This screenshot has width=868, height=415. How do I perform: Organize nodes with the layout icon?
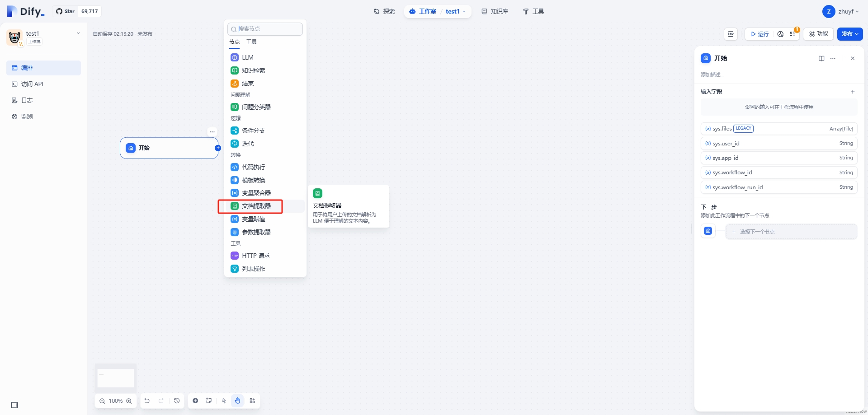point(252,401)
